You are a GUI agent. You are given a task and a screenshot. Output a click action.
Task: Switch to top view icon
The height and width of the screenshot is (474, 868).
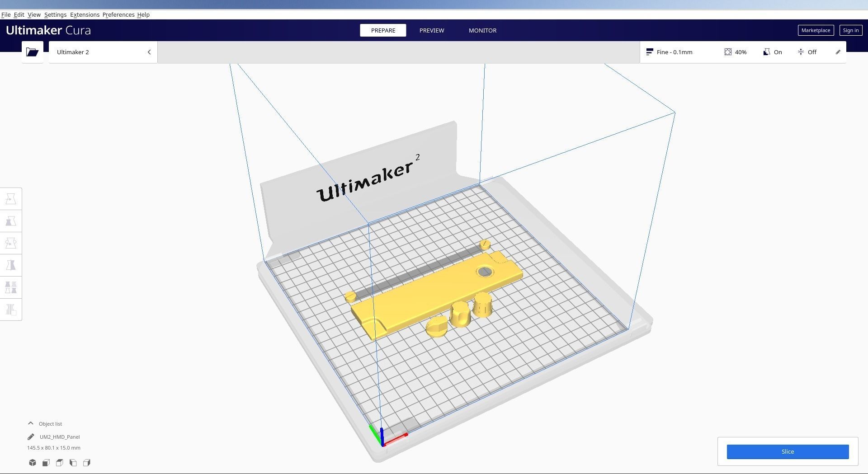[x=60, y=463]
